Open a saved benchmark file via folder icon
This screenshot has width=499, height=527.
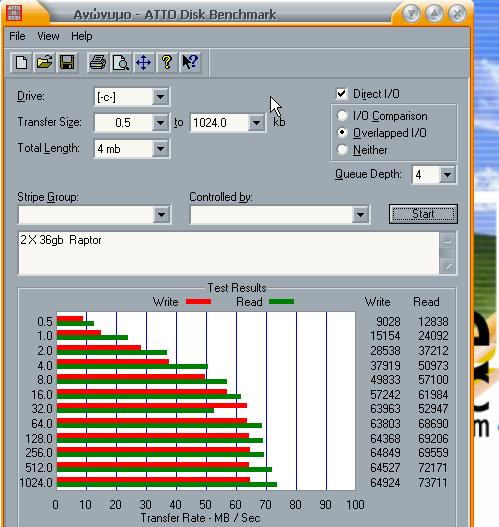(44, 63)
